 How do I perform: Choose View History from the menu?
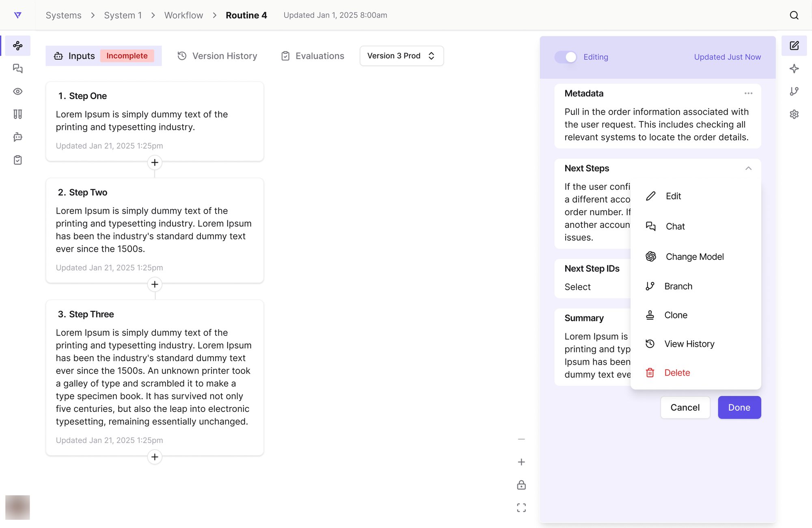tap(695, 344)
